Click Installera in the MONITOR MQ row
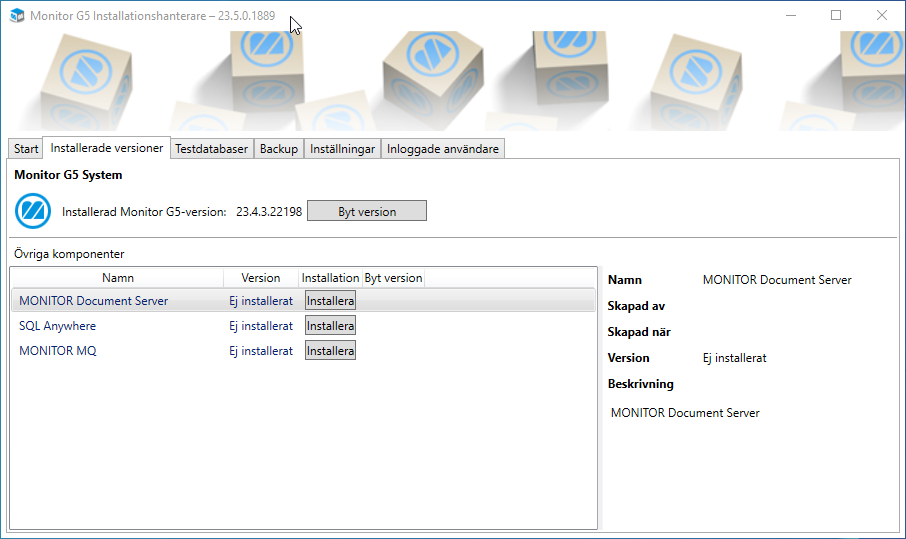906x539 pixels. (x=331, y=351)
